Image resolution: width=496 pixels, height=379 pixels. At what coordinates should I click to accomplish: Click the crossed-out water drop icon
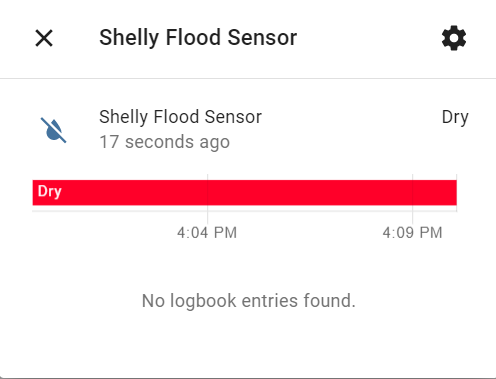point(53,130)
